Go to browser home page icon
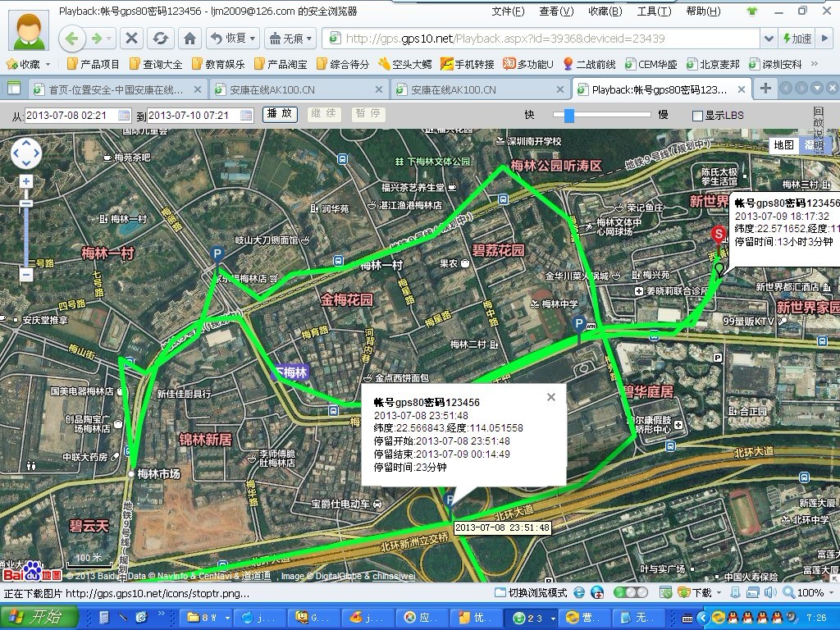The image size is (840, 630). coord(189,39)
